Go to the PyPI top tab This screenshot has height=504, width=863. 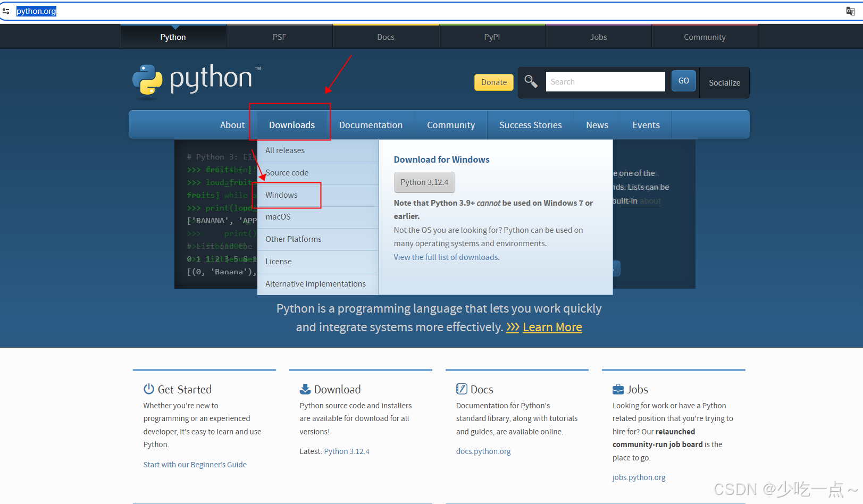tap(492, 37)
